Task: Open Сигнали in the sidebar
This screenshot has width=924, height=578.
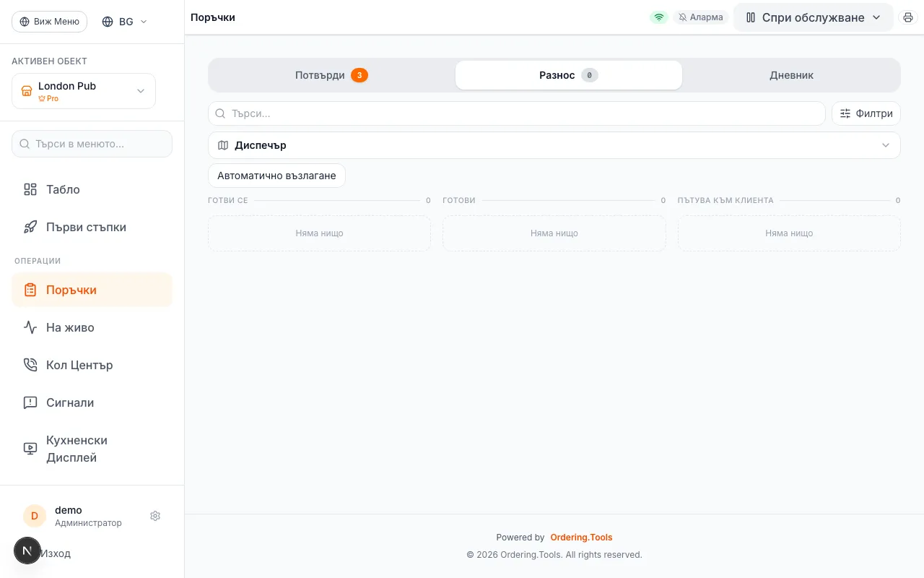Action: pos(92,402)
